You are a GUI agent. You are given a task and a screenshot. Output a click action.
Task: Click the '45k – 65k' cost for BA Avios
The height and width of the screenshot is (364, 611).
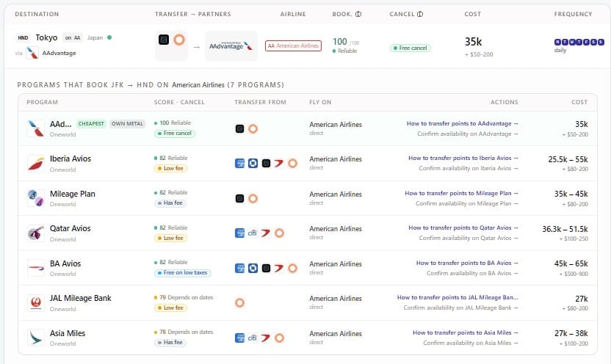point(571,263)
